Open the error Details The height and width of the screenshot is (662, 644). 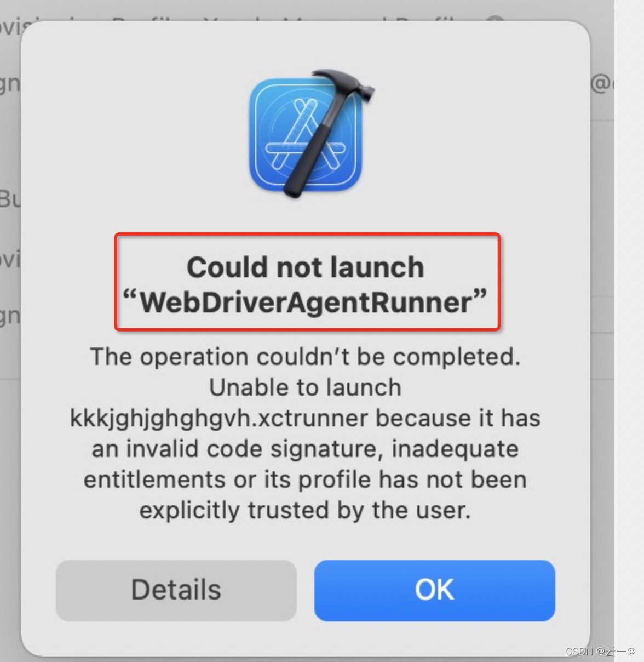coord(176,590)
